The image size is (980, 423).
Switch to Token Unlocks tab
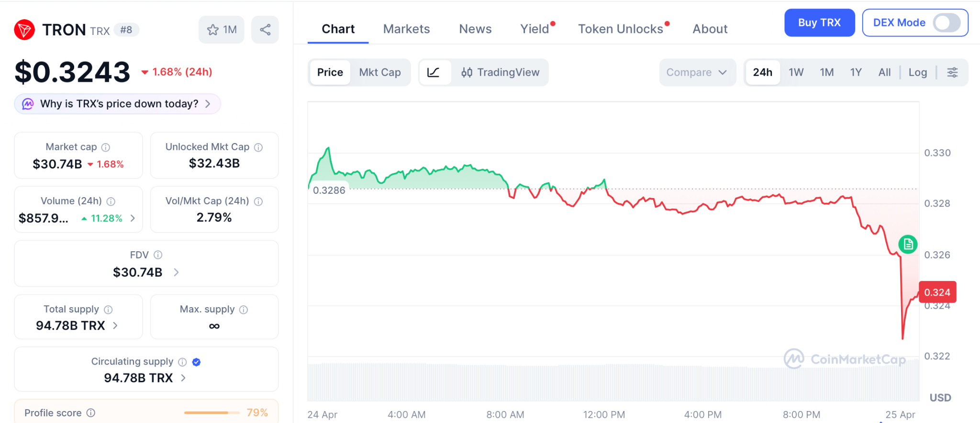pyautogui.click(x=620, y=29)
